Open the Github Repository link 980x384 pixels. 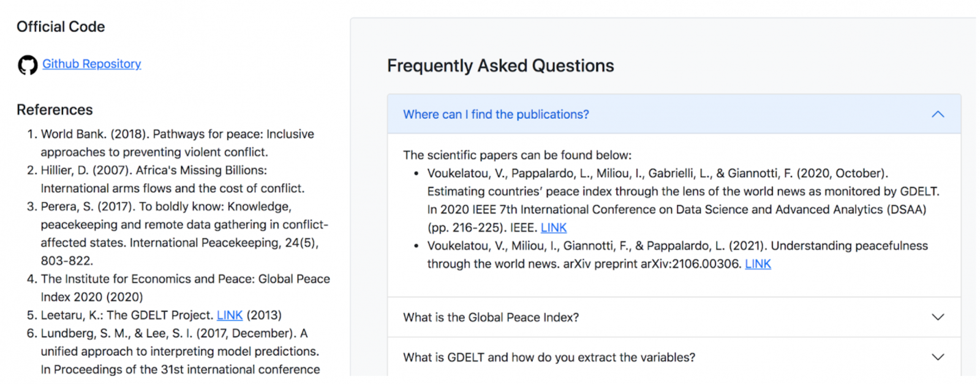pos(92,64)
